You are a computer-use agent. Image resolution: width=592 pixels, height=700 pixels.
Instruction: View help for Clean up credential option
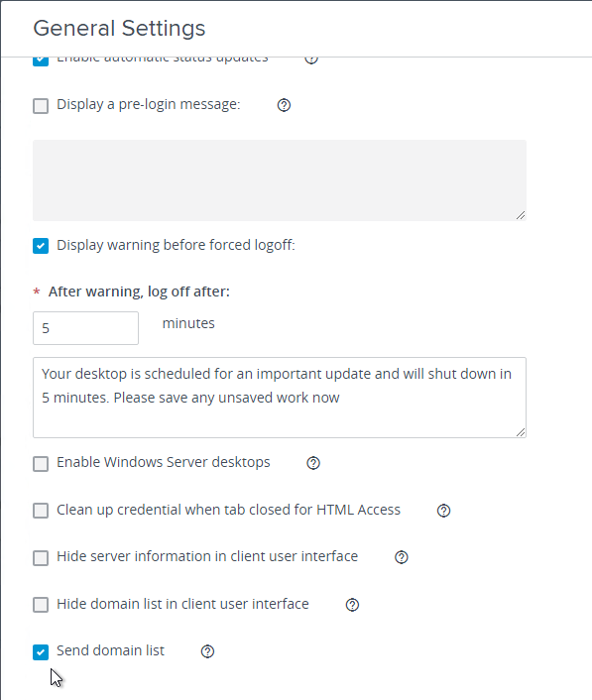pyautogui.click(x=444, y=511)
